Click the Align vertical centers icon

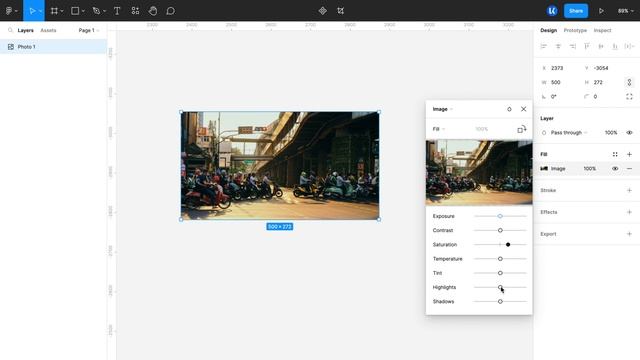tap(601, 46)
